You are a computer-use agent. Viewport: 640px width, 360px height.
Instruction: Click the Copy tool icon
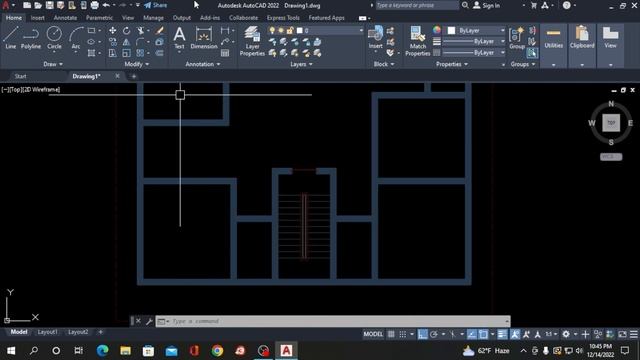tap(113, 42)
